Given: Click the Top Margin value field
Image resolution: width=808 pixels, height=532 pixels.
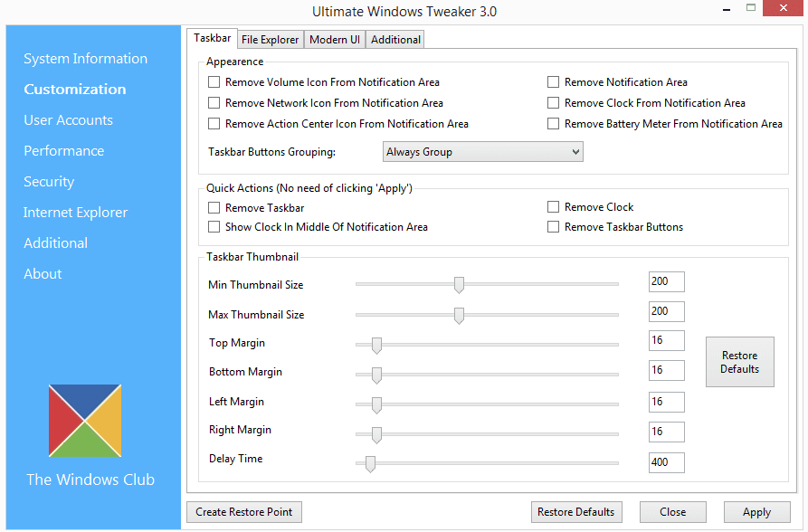Looking at the screenshot, I should coord(667,341).
